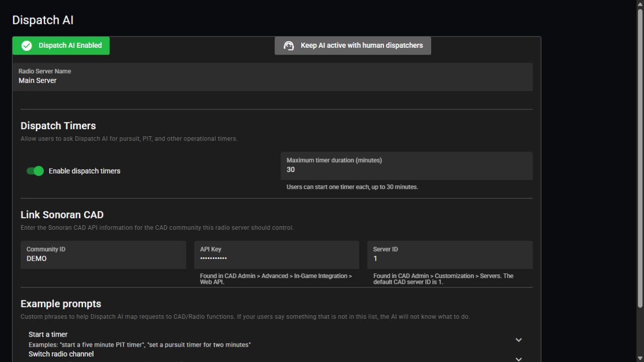
Task: Click the Dispatch Timers section heading
Action: pos(58,126)
